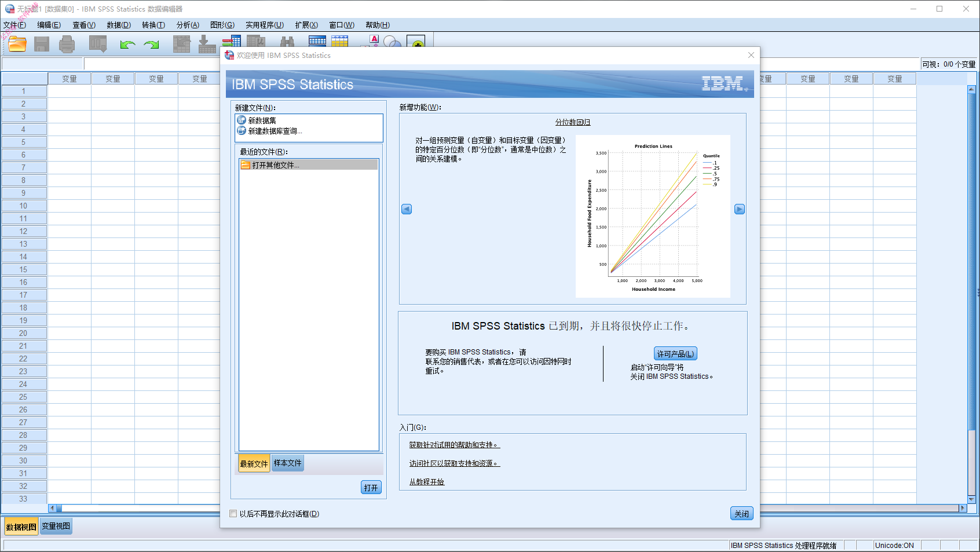The image size is (980, 552).
Task: Show next new feature slide
Action: point(740,209)
